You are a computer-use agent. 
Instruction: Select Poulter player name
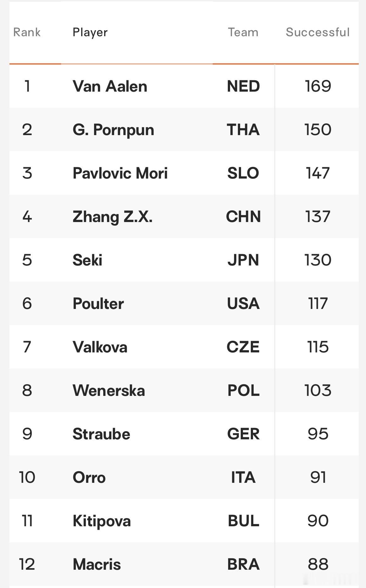tap(98, 304)
